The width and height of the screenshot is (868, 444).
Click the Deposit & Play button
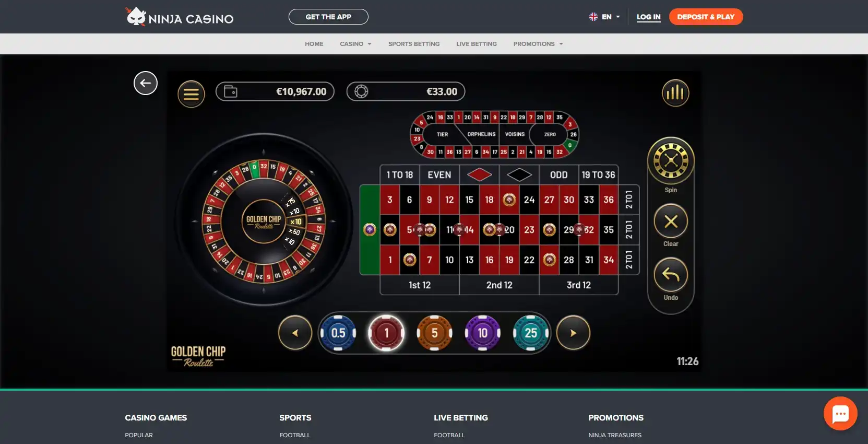click(x=706, y=17)
